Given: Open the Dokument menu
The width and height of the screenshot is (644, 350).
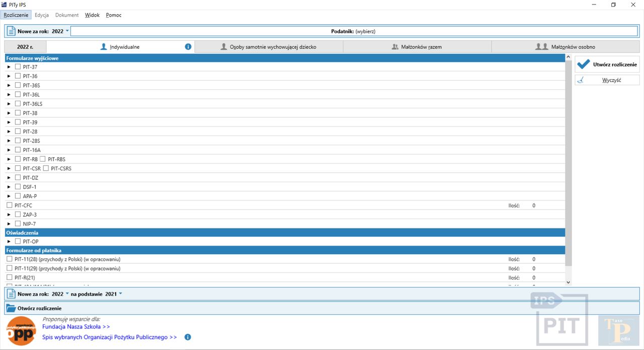Looking at the screenshot, I should 67,15.
